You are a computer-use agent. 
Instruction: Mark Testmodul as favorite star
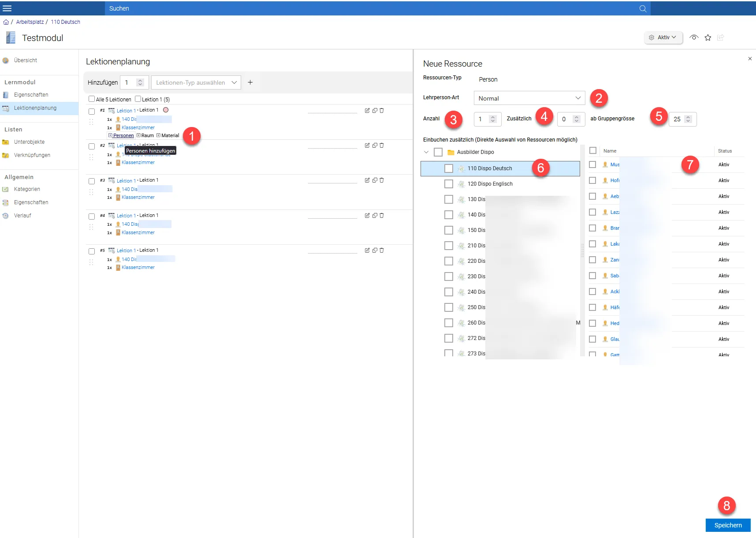click(x=708, y=37)
